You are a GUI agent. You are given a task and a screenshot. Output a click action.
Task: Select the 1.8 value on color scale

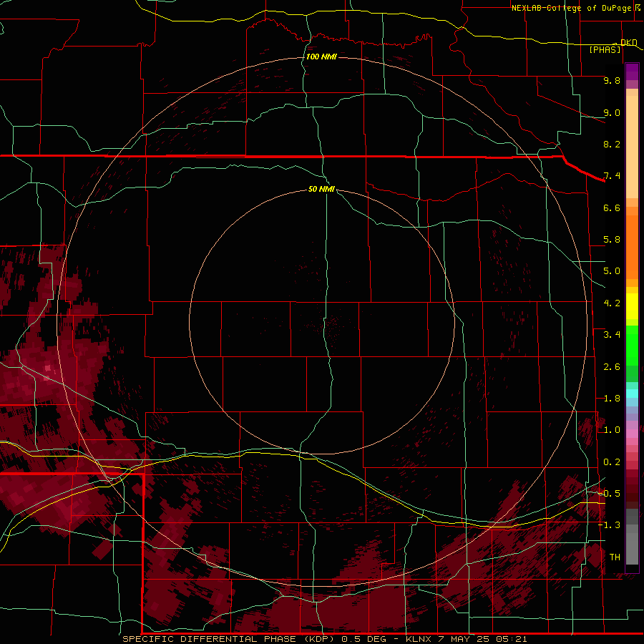pyautogui.click(x=612, y=399)
